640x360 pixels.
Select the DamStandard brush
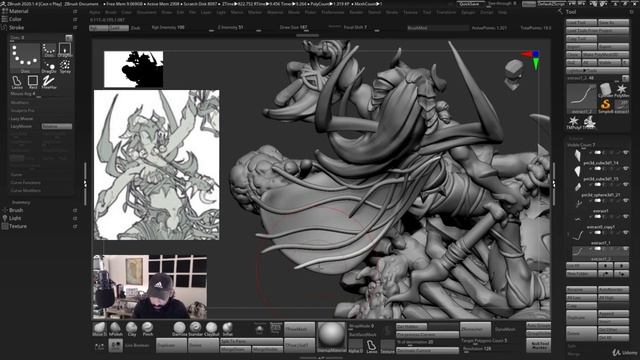[x=179, y=329]
